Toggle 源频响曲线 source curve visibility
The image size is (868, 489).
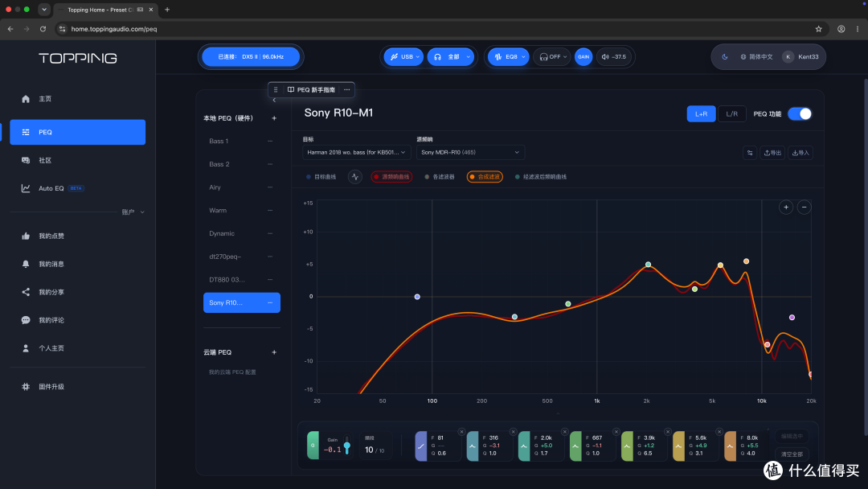(x=392, y=177)
